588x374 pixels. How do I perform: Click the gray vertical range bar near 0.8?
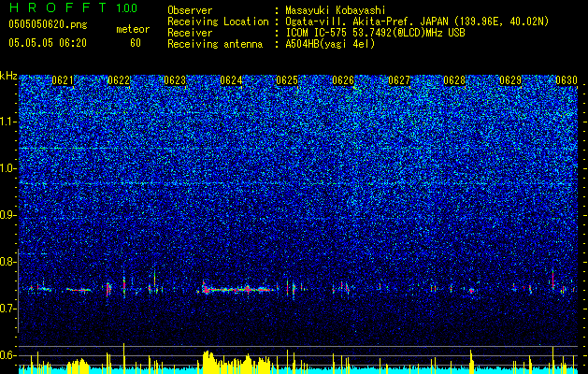click(18, 290)
